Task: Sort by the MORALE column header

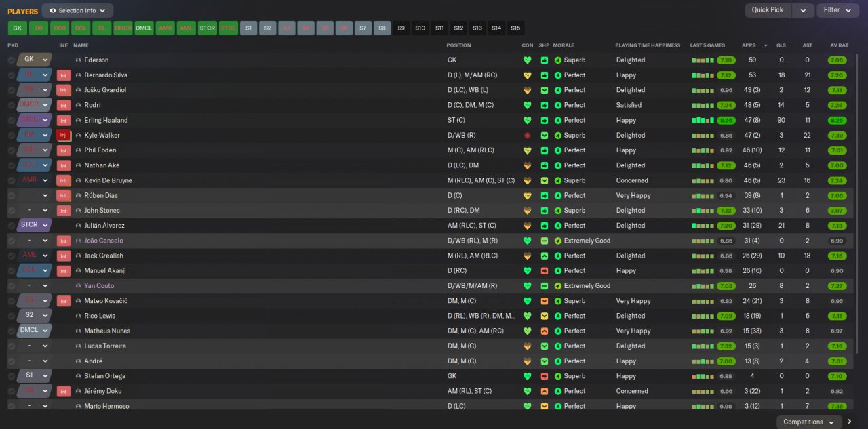Action: click(x=564, y=45)
